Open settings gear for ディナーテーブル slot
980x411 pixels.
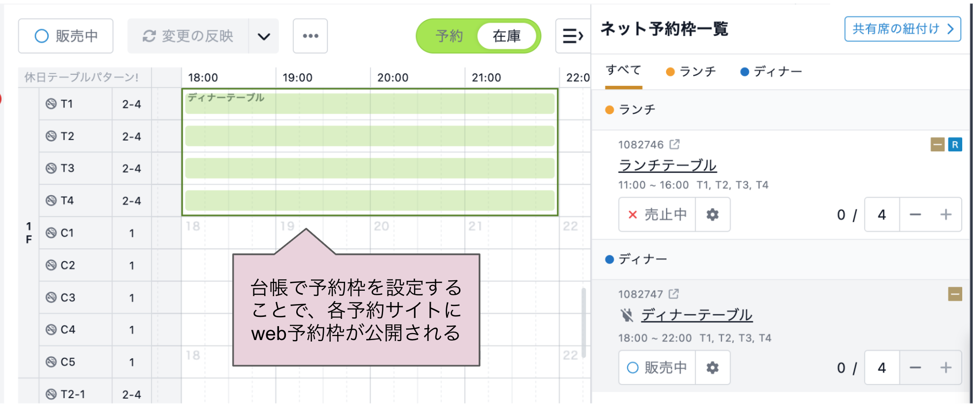coord(713,368)
